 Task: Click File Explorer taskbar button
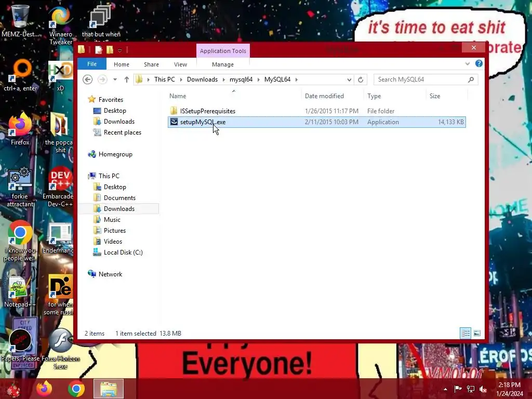(x=109, y=389)
